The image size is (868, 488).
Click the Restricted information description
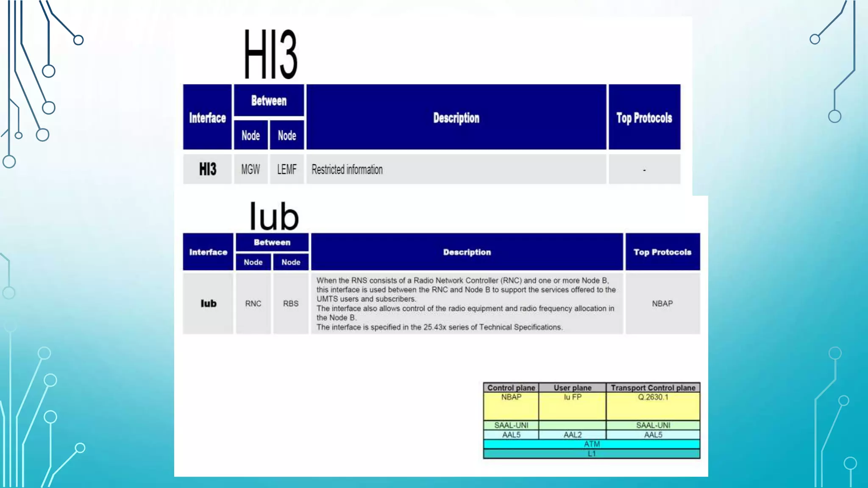[347, 169]
